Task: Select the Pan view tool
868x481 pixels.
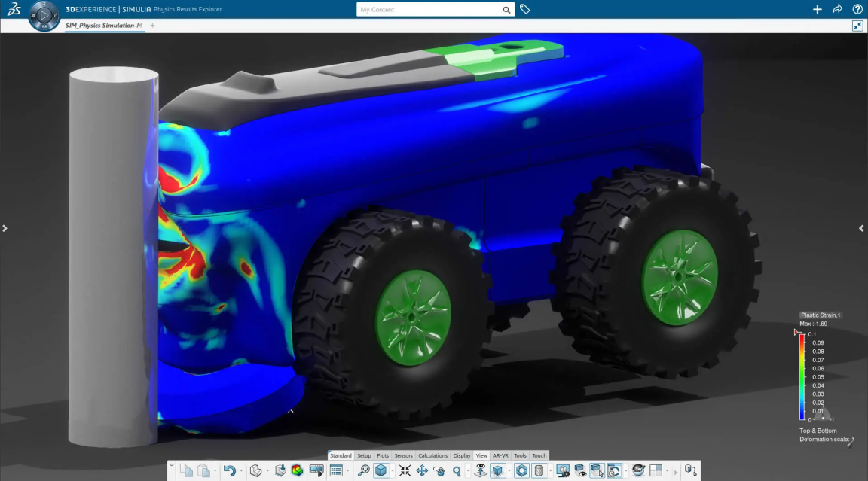Action: [x=422, y=471]
